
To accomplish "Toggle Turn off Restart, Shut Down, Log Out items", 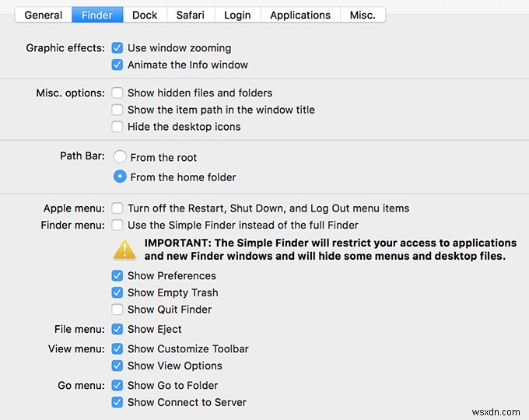I will tap(117, 208).
